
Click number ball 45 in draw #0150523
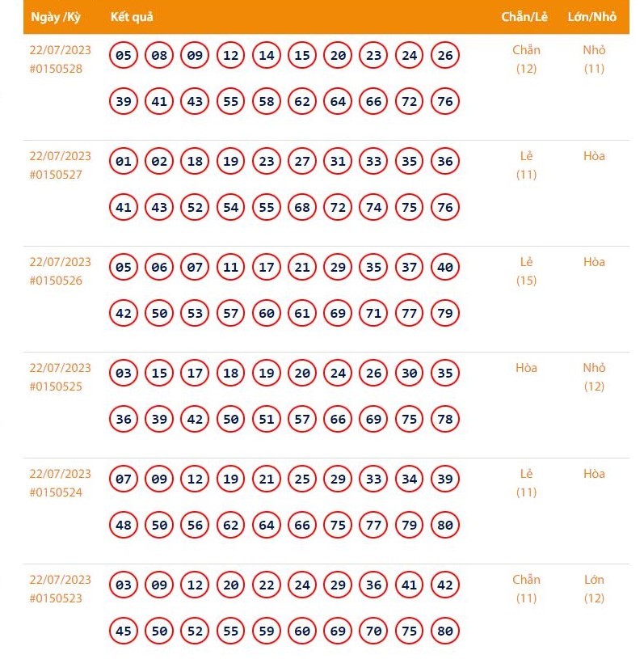[x=124, y=632]
